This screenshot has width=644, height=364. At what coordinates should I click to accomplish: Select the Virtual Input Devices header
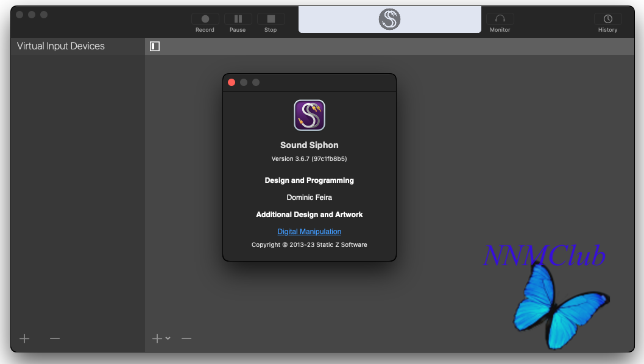[x=61, y=46]
